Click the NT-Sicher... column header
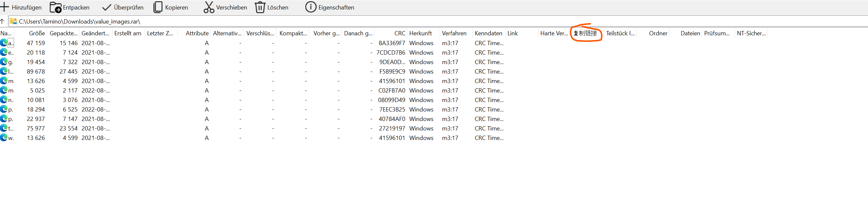Screen dimensions: 868x222 [751, 33]
